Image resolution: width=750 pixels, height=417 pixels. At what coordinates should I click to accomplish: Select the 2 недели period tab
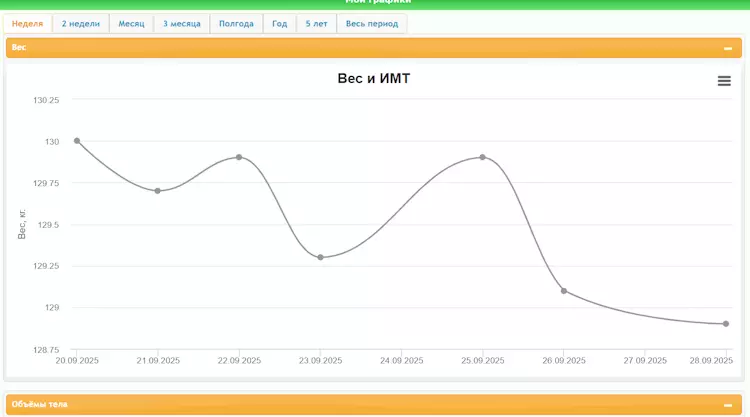pos(81,23)
